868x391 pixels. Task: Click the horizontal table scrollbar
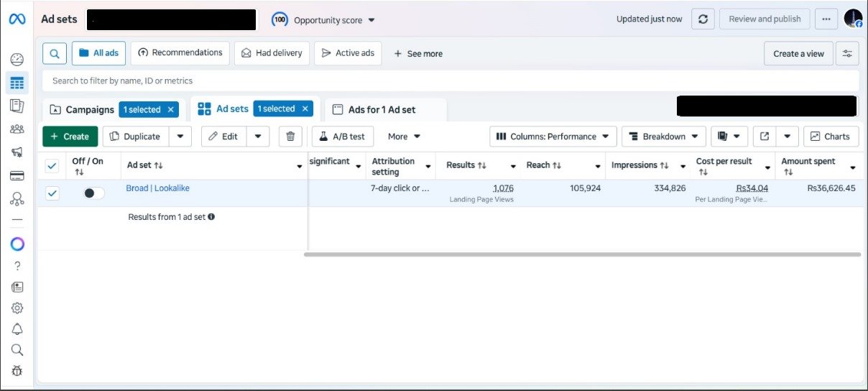click(582, 254)
